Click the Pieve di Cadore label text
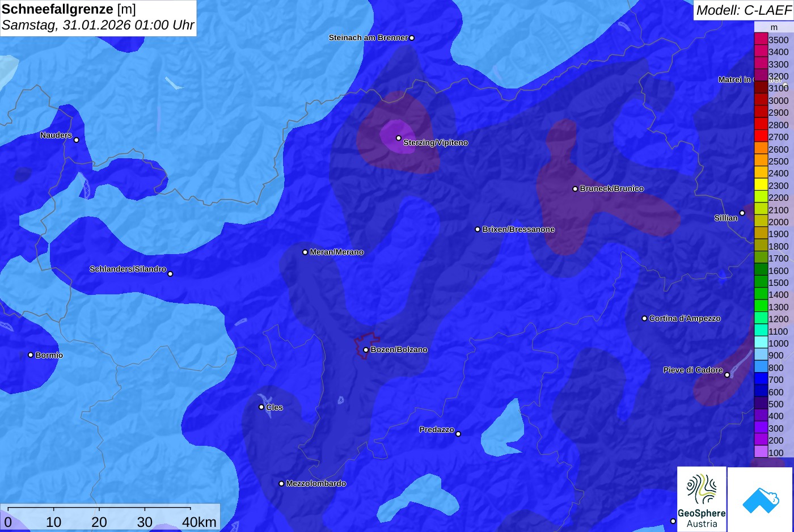794x532 pixels. point(693,370)
